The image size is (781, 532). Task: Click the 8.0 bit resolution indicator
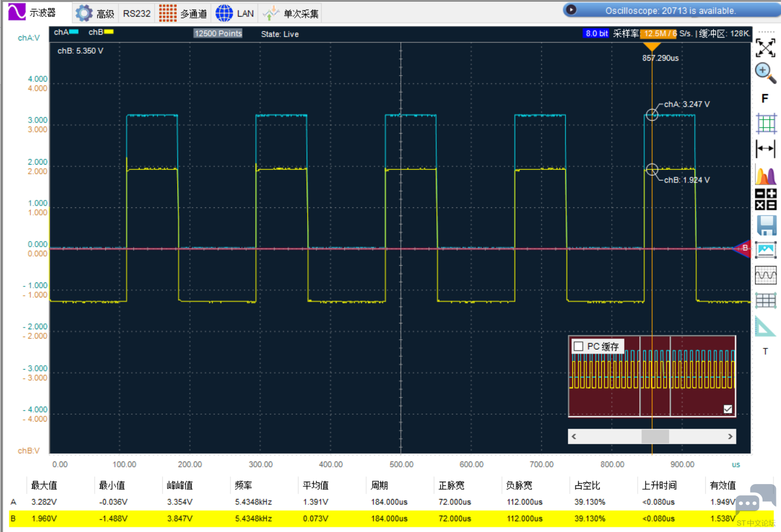point(597,34)
